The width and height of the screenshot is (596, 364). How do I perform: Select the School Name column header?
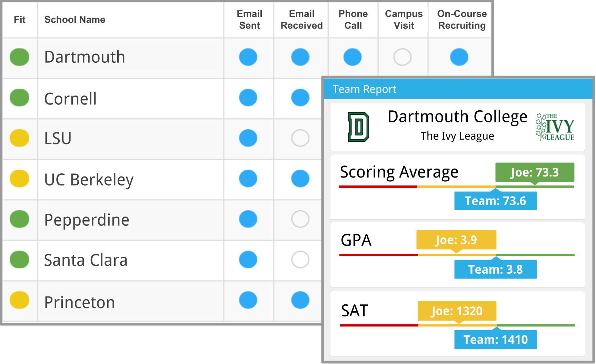click(74, 19)
